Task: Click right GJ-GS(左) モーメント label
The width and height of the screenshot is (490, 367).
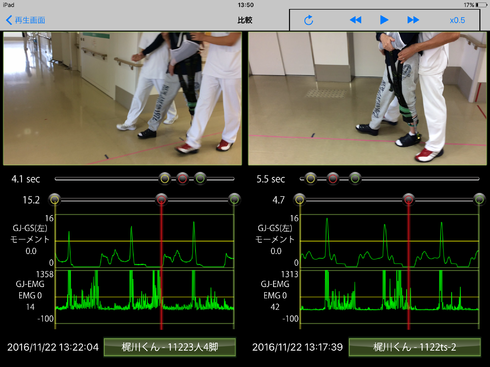Action: click(275, 234)
